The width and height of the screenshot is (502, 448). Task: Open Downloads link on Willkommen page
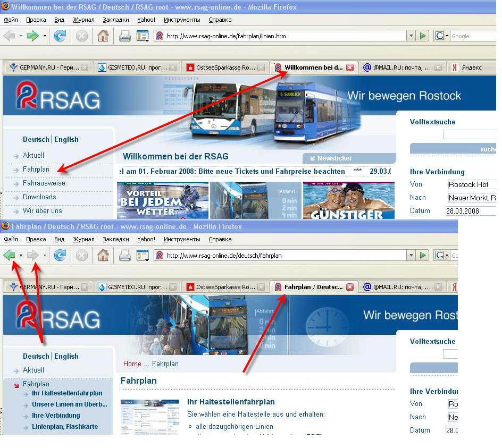[x=39, y=197]
